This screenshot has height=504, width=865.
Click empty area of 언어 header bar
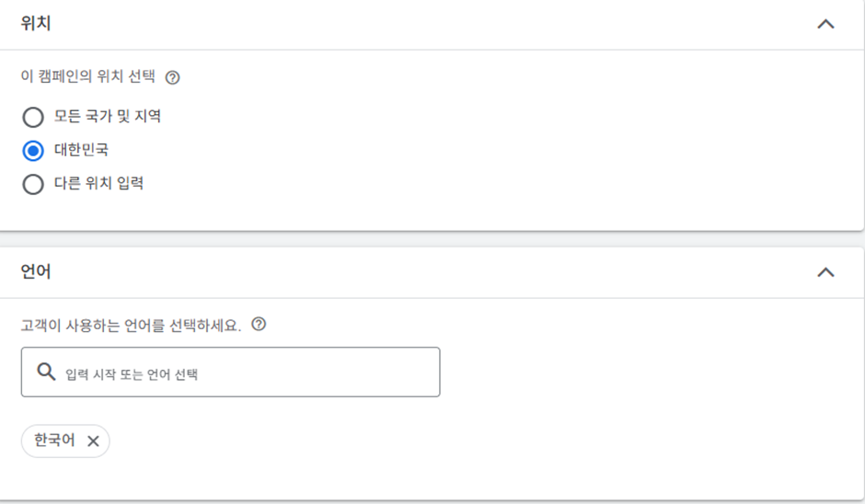[432, 272]
